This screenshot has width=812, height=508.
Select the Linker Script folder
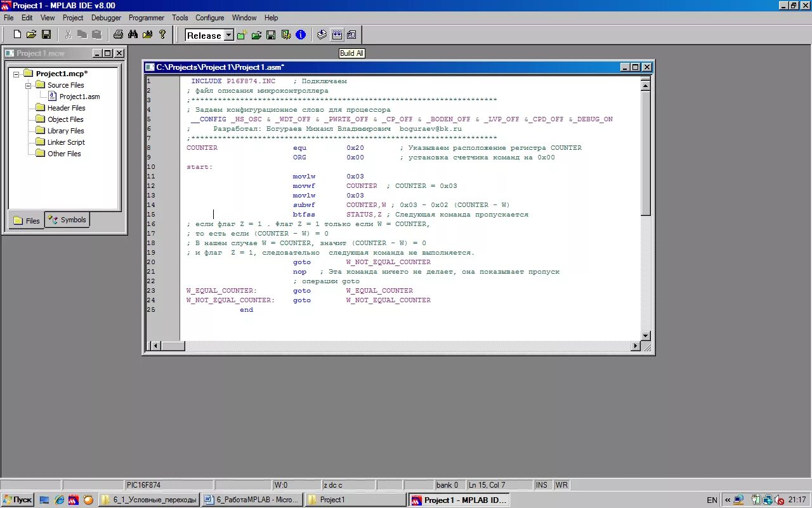pos(66,142)
